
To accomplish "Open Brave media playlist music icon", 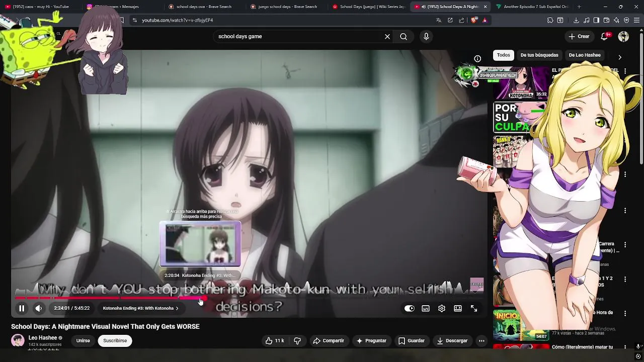I will 587,20.
